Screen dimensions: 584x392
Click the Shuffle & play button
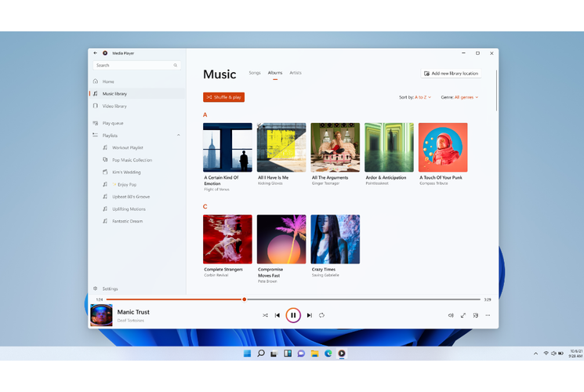click(223, 97)
